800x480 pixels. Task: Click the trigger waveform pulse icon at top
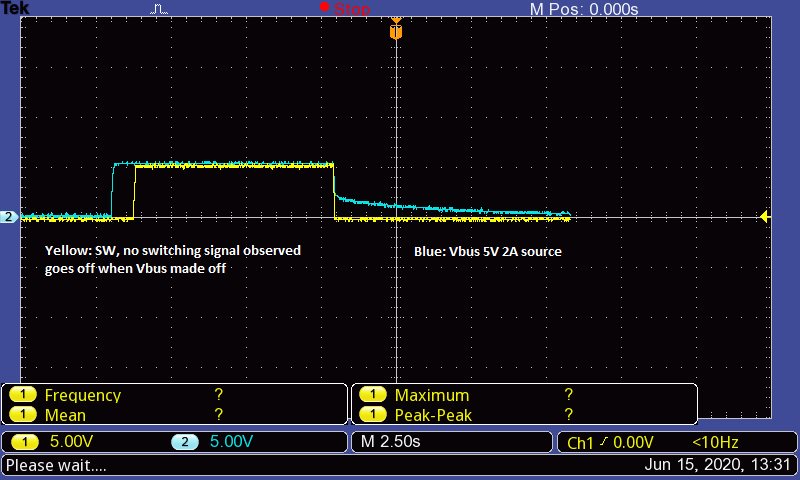pyautogui.click(x=159, y=9)
